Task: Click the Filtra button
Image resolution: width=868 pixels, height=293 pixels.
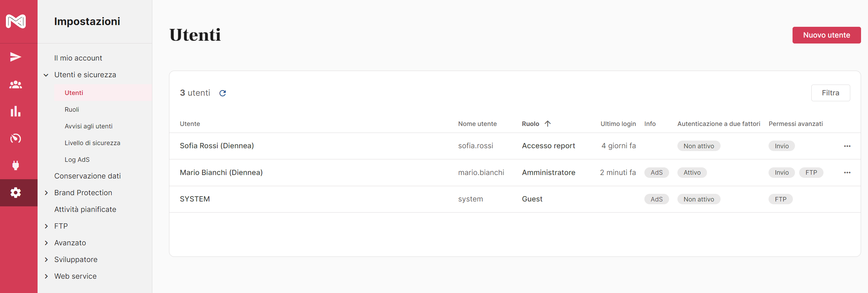Action: [x=830, y=93]
